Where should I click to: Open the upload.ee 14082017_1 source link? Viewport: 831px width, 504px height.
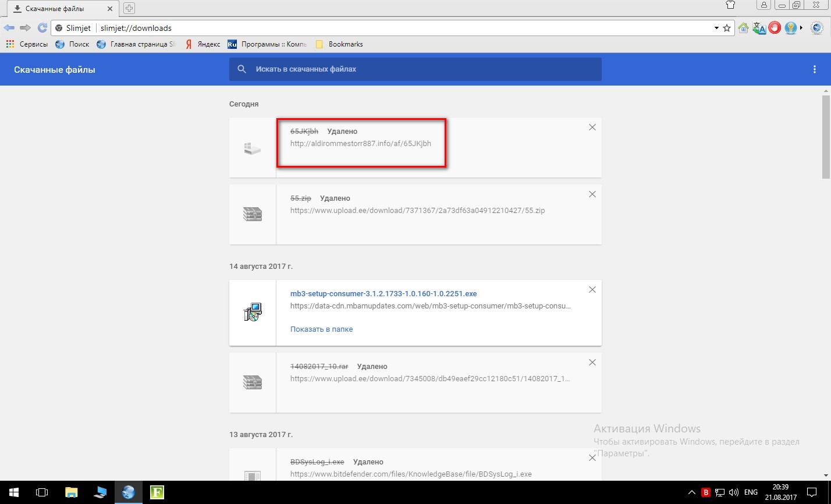431,379
